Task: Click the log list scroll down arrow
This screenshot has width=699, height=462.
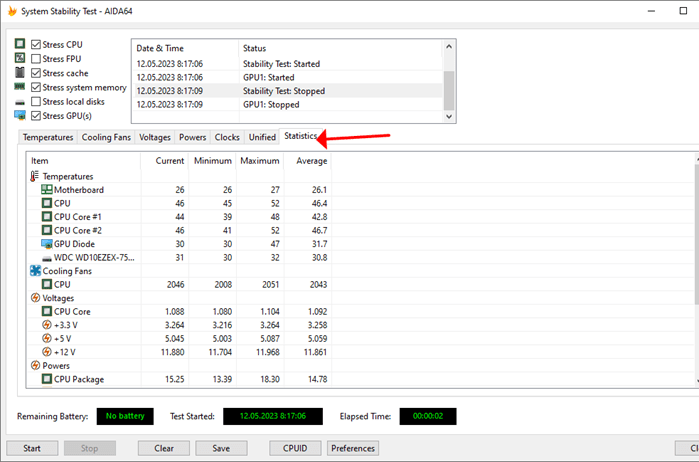Action: coord(449,116)
